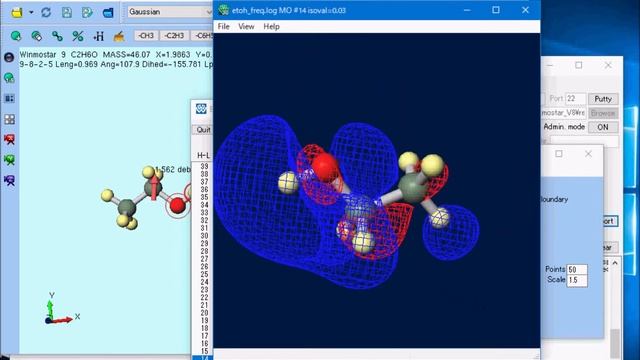Screen dimensions: 640x360
Task: Click the Putty button
Action: tap(603, 99)
